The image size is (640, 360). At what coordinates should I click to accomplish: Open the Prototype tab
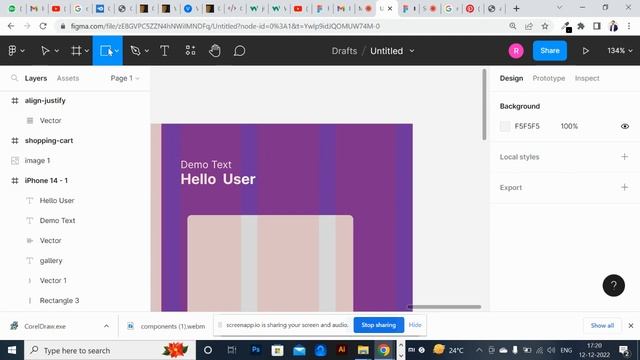point(549,78)
